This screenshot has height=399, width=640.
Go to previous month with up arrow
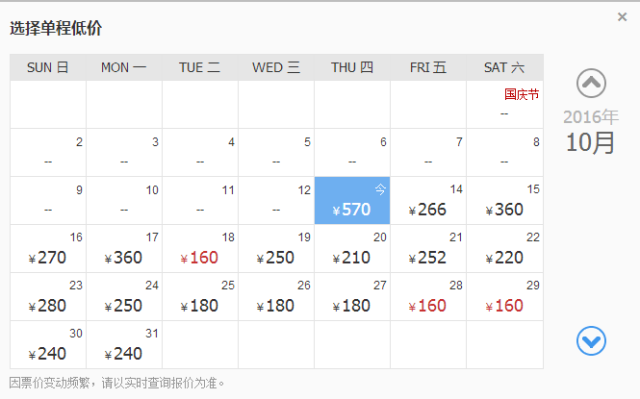pyautogui.click(x=591, y=83)
